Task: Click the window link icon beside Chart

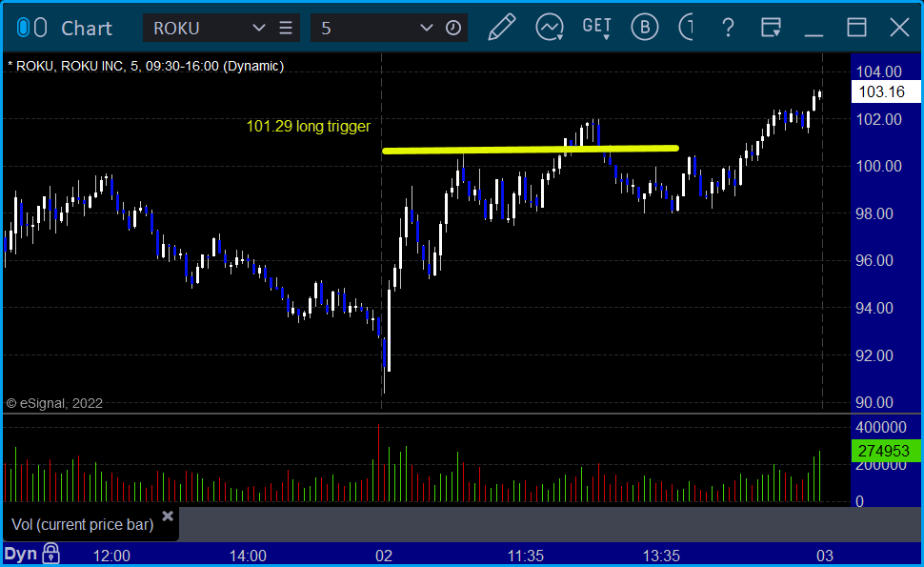Action: point(31,28)
